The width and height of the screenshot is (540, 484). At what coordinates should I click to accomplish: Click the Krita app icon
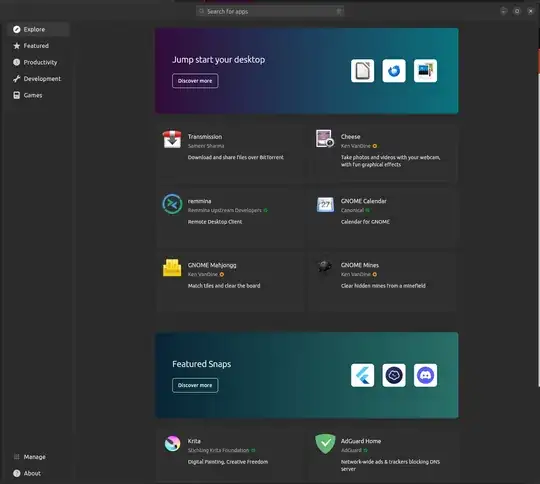[x=172, y=444]
